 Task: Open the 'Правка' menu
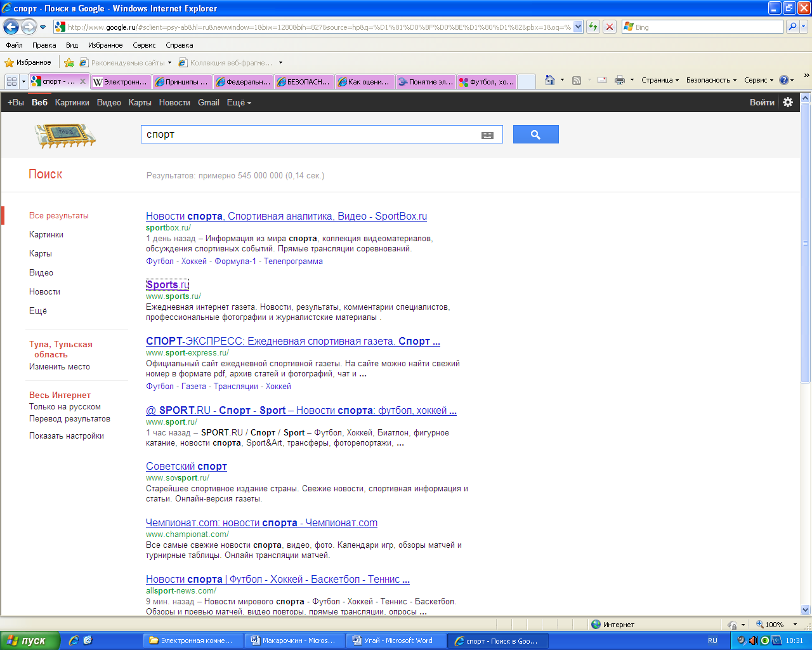[44, 45]
